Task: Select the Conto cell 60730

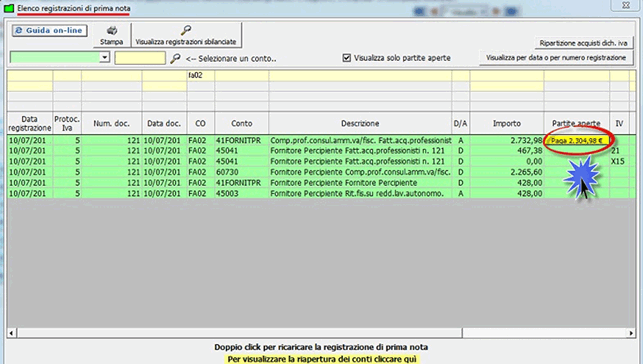Action: pyautogui.click(x=242, y=172)
